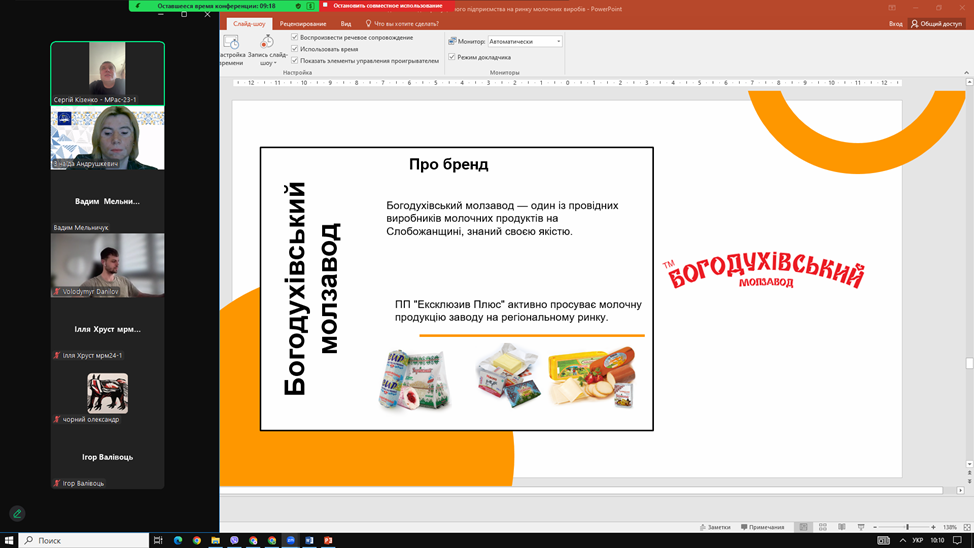Toggle the Воспроизвести речевое сопровождение checkbox
Image resolution: width=974 pixels, height=548 pixels.
click(294, 37)
